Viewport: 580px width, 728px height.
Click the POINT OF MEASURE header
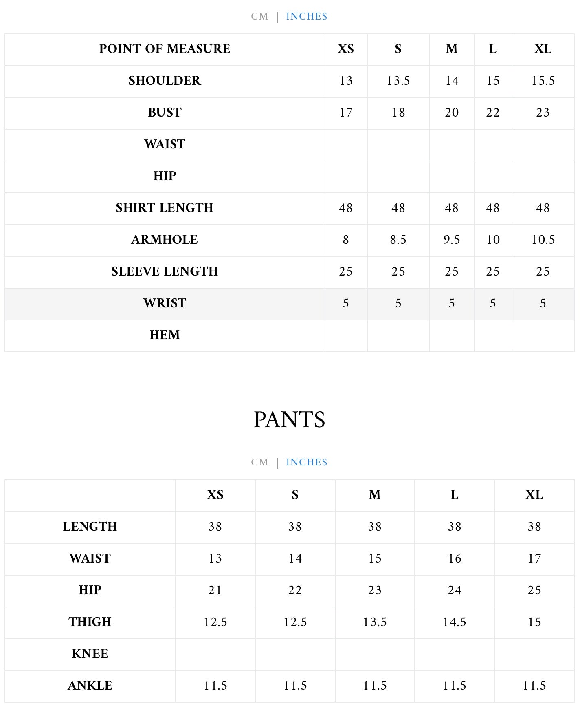point(165,49)
